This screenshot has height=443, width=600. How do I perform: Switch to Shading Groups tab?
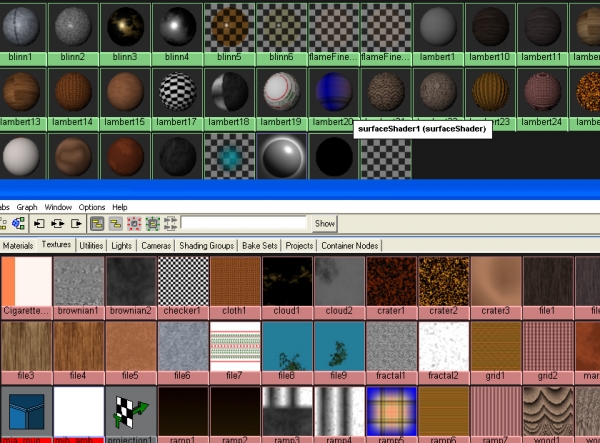point(207,246)
